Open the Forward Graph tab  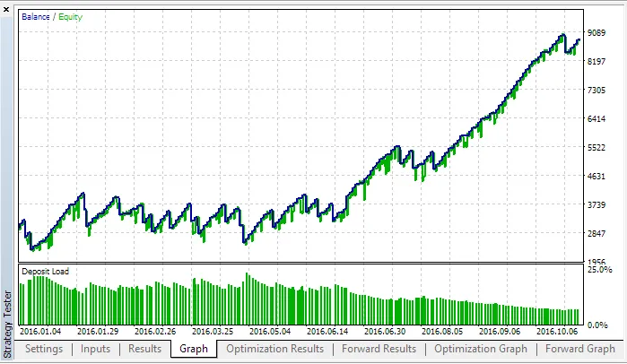(579, 349)
